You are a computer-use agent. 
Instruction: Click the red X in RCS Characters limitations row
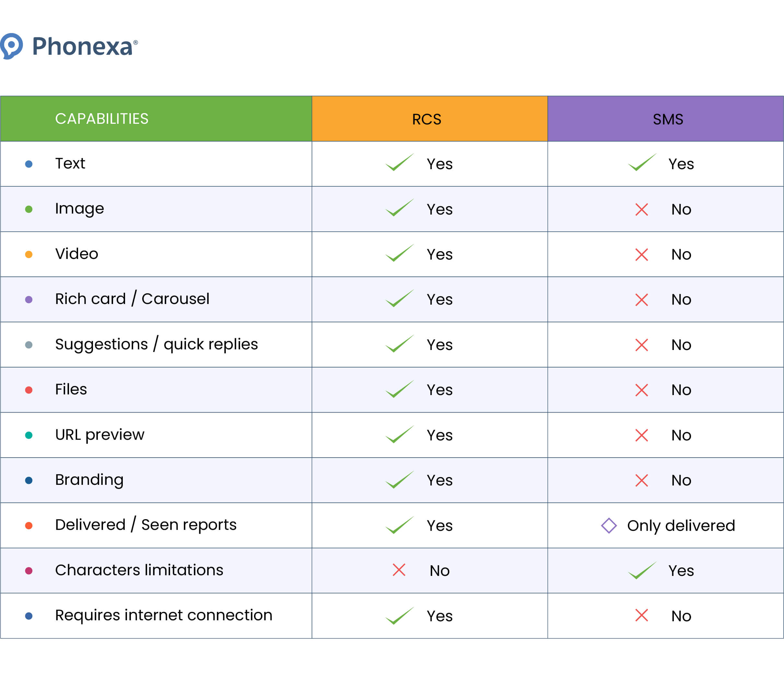(399, 570)
